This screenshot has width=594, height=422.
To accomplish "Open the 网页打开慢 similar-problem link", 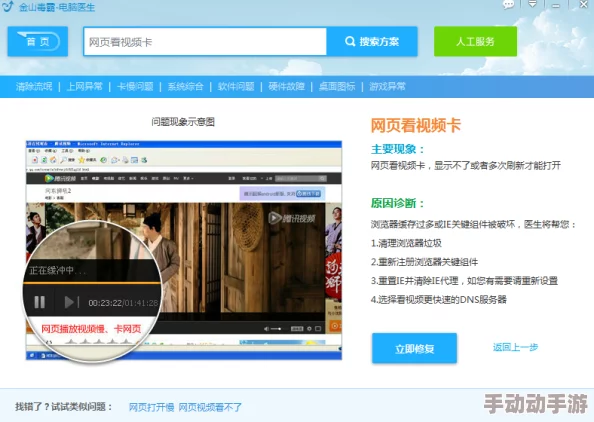I will [x=152, y=407].
